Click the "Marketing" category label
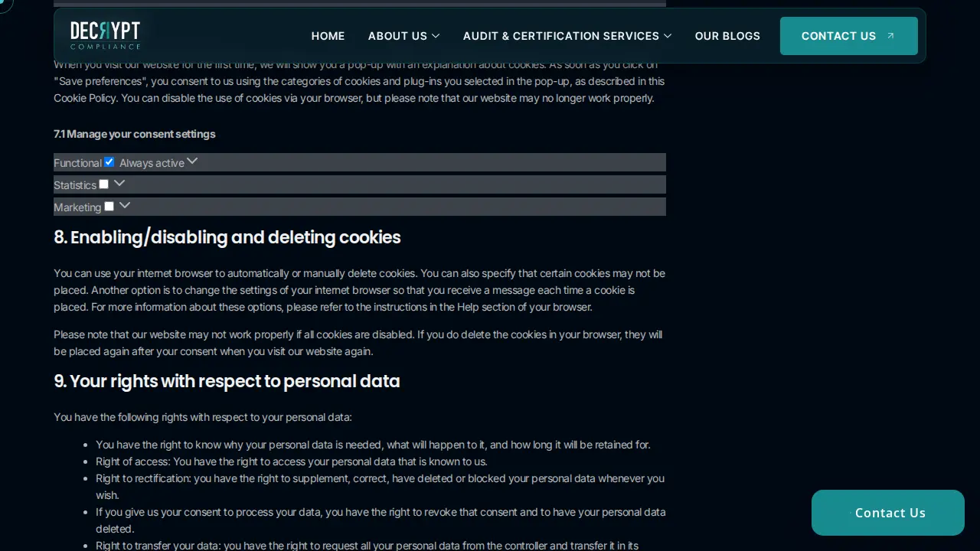 click(77, 207)
